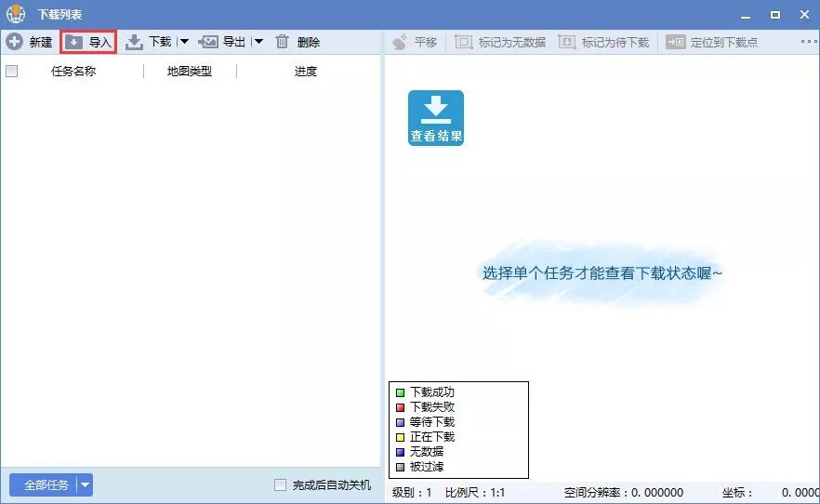Image resolution: width=820 pixels, height=504 pixels.
Task: Click the 无数据 legend entry
Action: [419, 452]
